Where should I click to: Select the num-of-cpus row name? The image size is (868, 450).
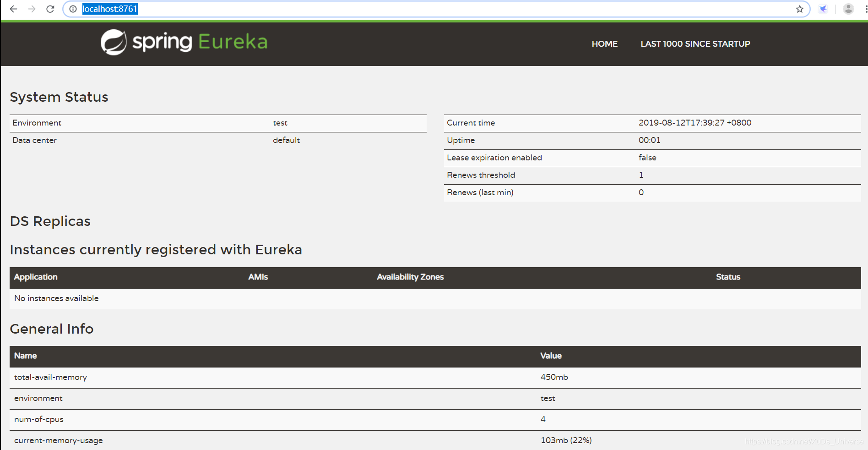click(x=38, y=419)
